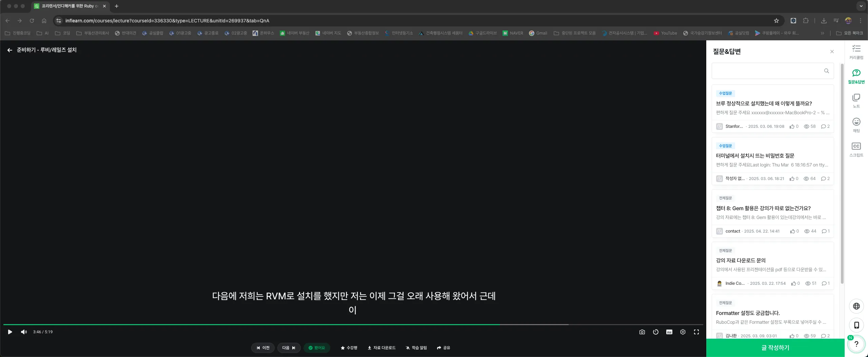
Task: Open the NAVER bookmark
Action: click(x=513, y=33)
